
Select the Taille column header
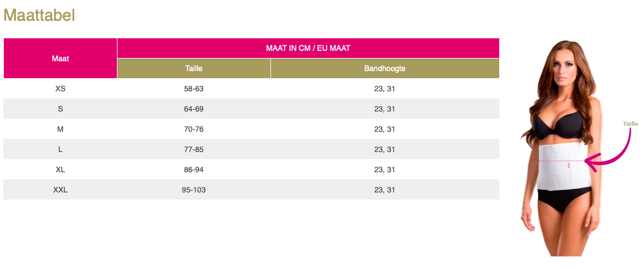[x=194, y=68]
